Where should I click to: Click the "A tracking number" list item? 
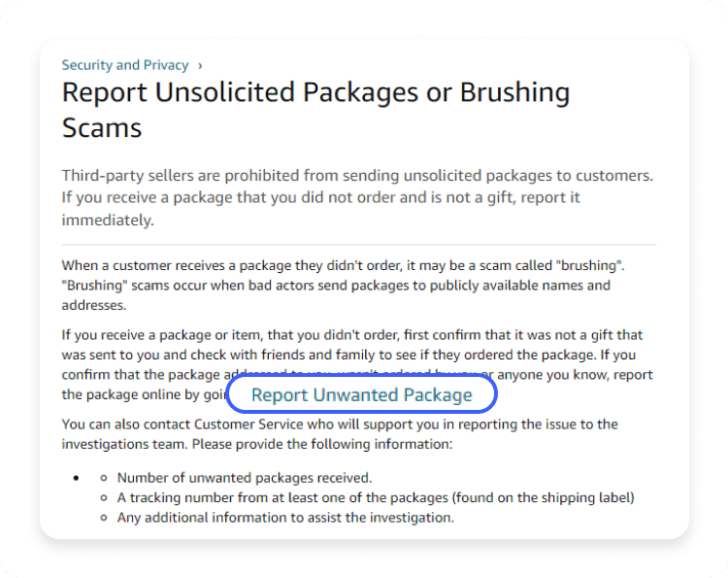point(375,497)
